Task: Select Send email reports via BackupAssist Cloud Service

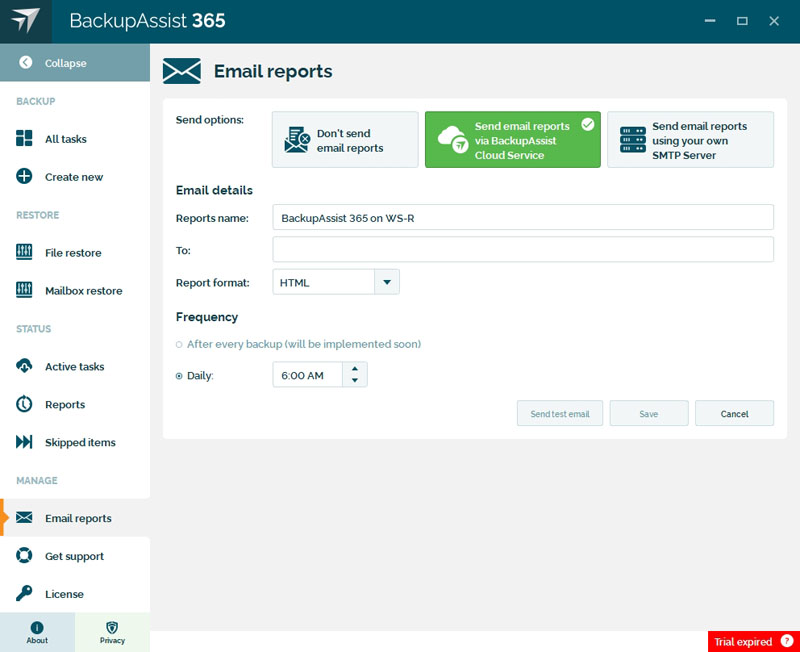Action: click(513, 140)
